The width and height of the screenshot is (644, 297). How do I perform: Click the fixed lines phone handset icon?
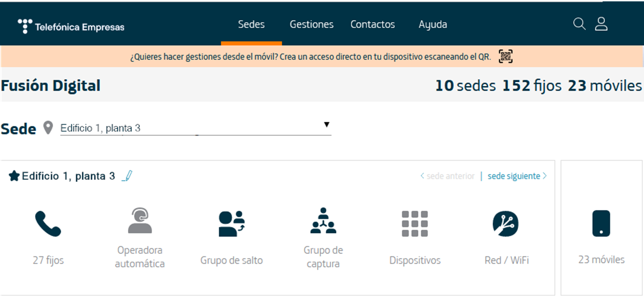[48, 224]
